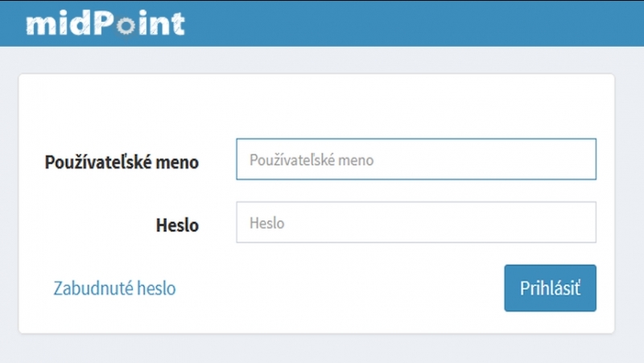Click empty far end of password box
644x363 pixels.
[x=534, y=222]
